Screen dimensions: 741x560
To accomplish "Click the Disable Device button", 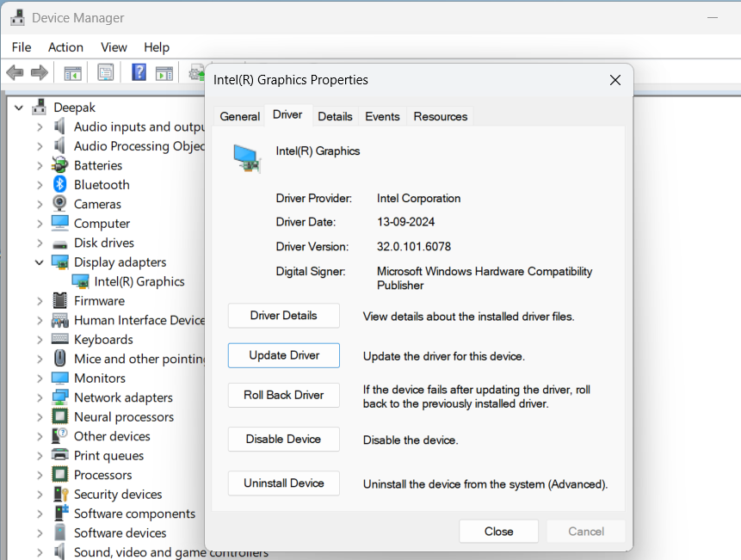I will 283,439.
